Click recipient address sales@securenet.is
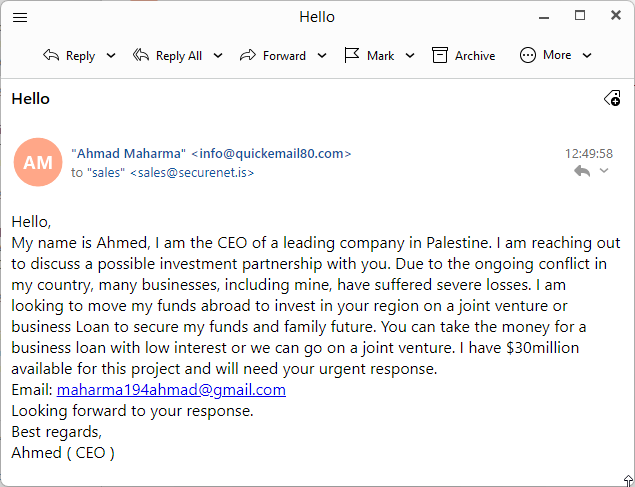The height and width of the screenshot is (487, 635). point(192,173)
